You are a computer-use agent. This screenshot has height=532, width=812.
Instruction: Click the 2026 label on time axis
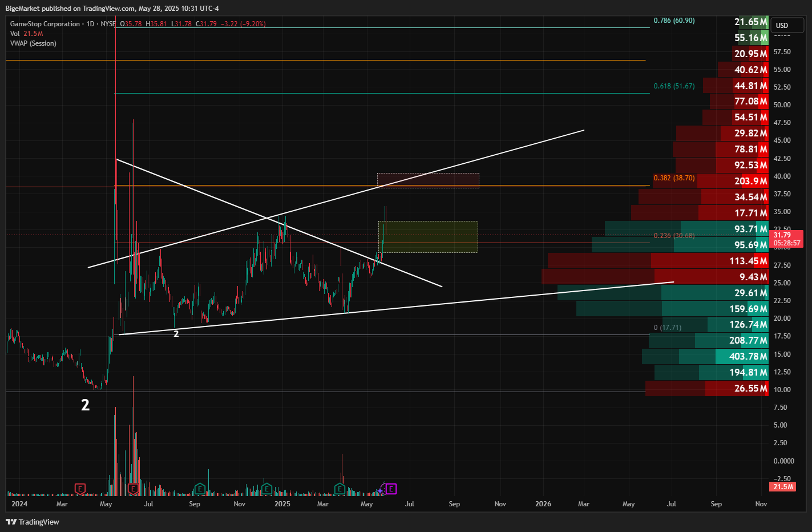(x=543, y=504)
